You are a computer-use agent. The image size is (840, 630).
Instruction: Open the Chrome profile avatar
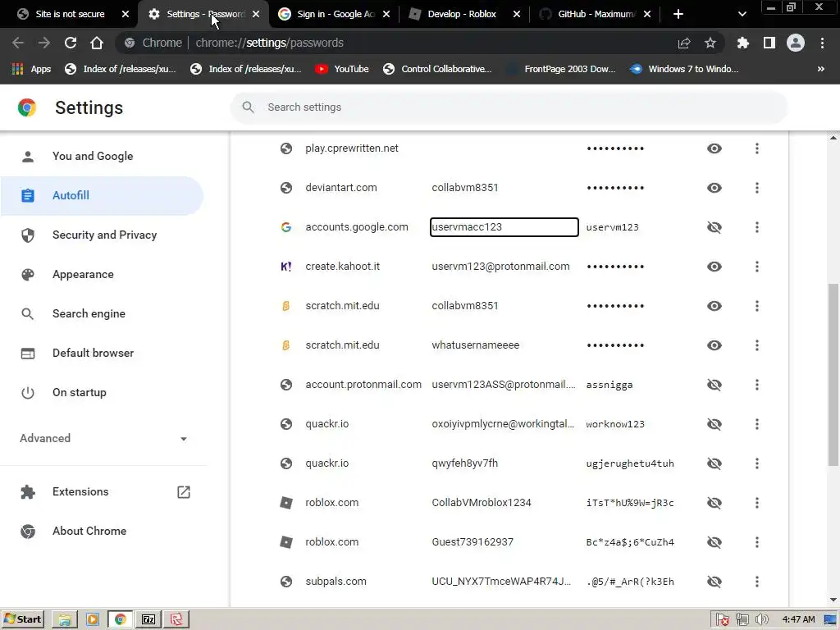tap(795, 43)
